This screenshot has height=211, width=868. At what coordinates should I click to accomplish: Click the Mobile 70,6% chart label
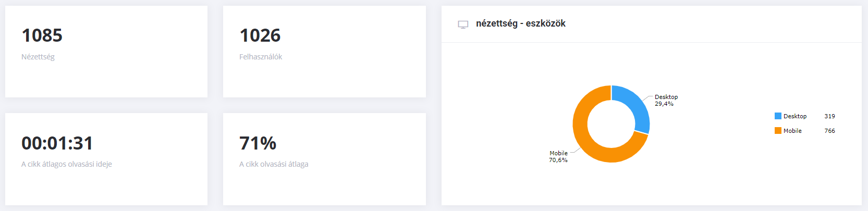[x=558, y=156]
